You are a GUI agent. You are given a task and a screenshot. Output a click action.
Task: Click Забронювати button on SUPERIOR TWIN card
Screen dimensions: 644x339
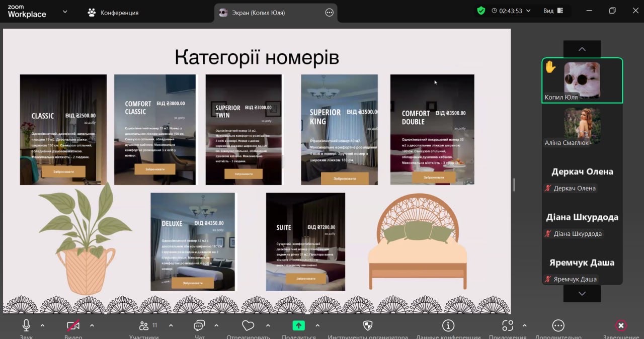tap(244, 174)
